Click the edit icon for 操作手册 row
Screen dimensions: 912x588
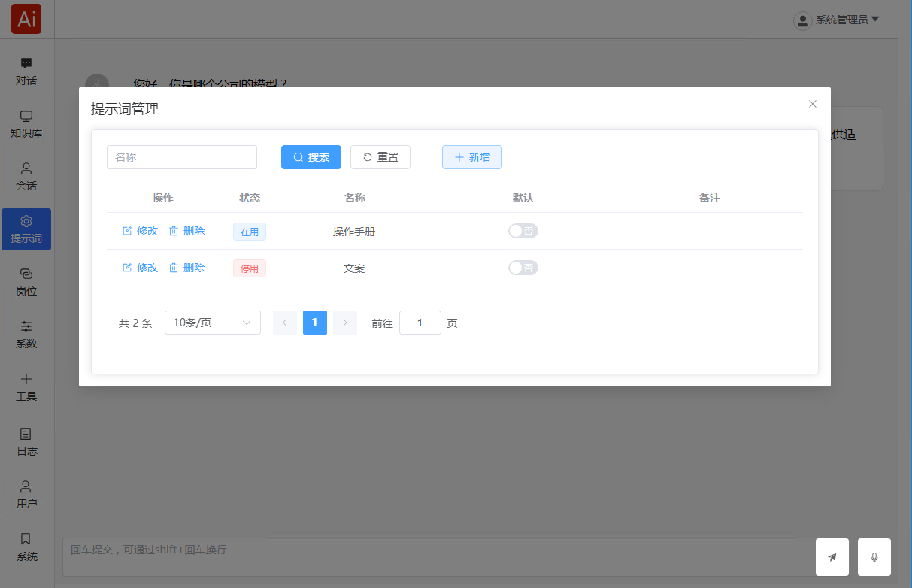(127, 231)
